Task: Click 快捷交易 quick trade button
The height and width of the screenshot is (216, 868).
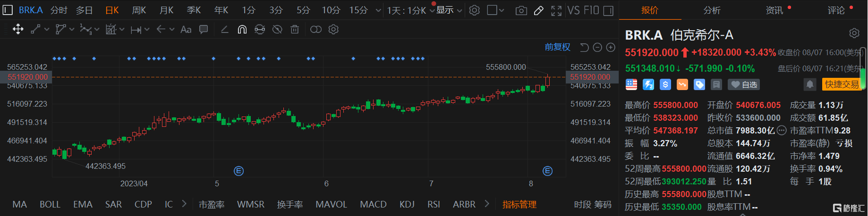Action: 842,84
